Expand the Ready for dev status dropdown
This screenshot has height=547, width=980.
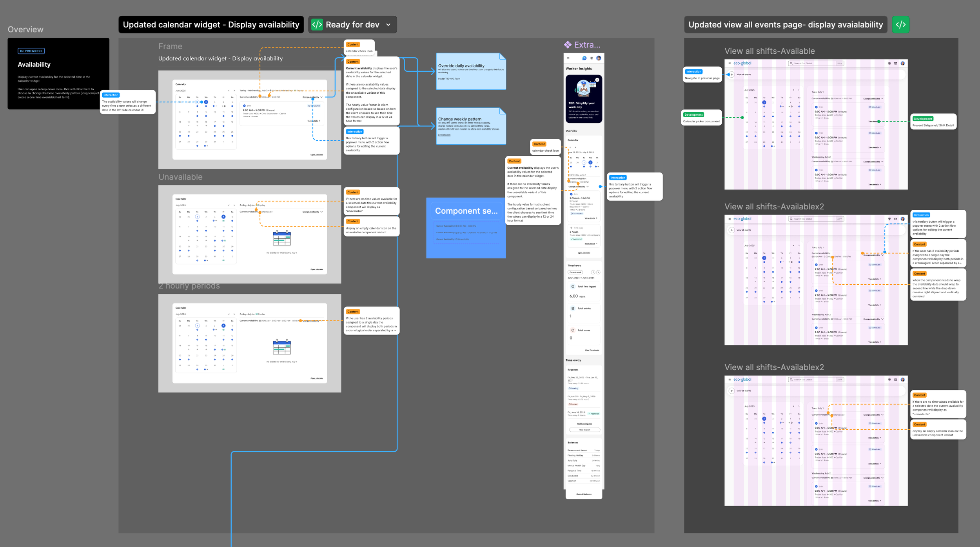coord(388,25)
